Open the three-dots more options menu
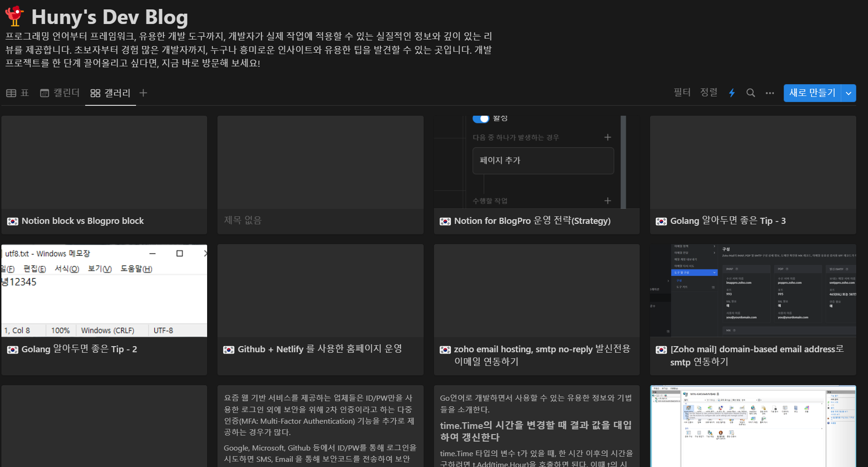The image size is (868, 467). [770, 93]
